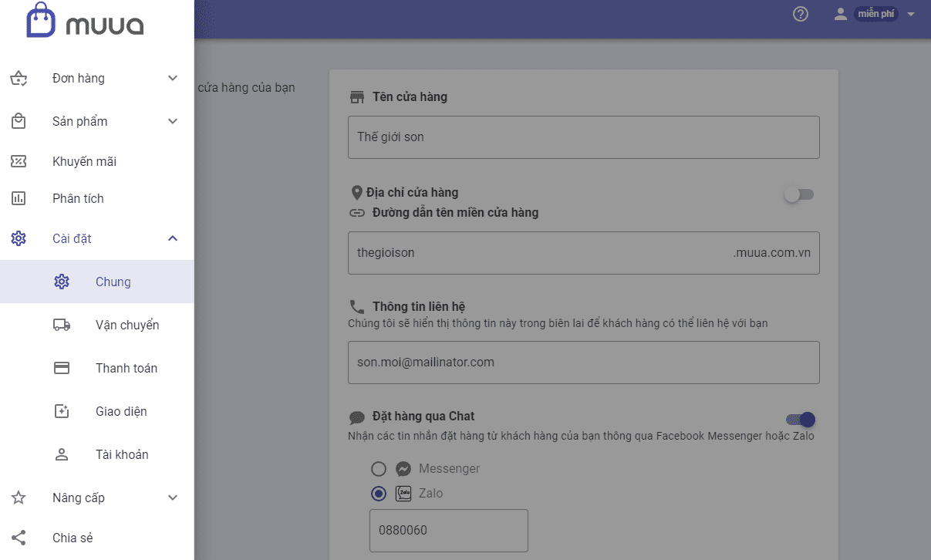Click the Vận chuyển truck icon

pos(62,325)
